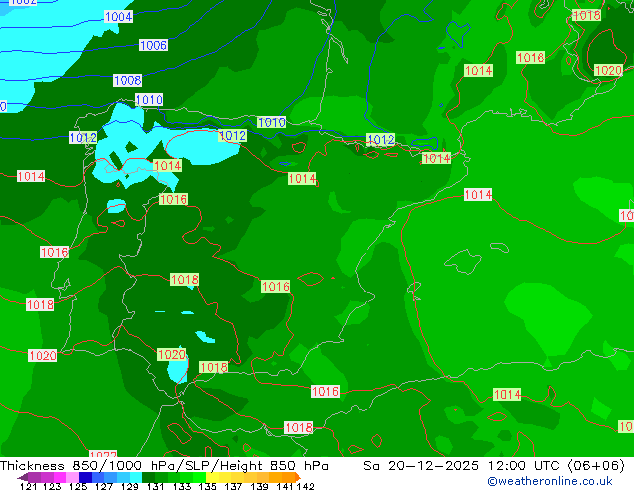Pick the dark navy blue legend swatch
634x490 pixels.
[85, 477]
